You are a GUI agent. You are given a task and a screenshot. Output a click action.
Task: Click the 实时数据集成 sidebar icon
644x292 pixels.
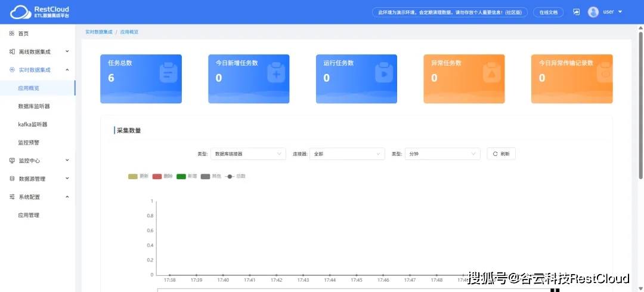tap(12, 70)
